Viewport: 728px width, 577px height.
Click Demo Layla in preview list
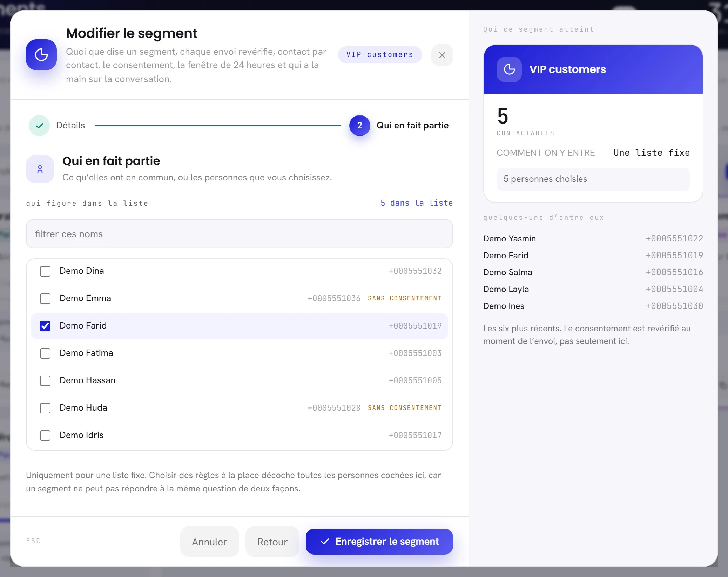click(x=506, y=289)
